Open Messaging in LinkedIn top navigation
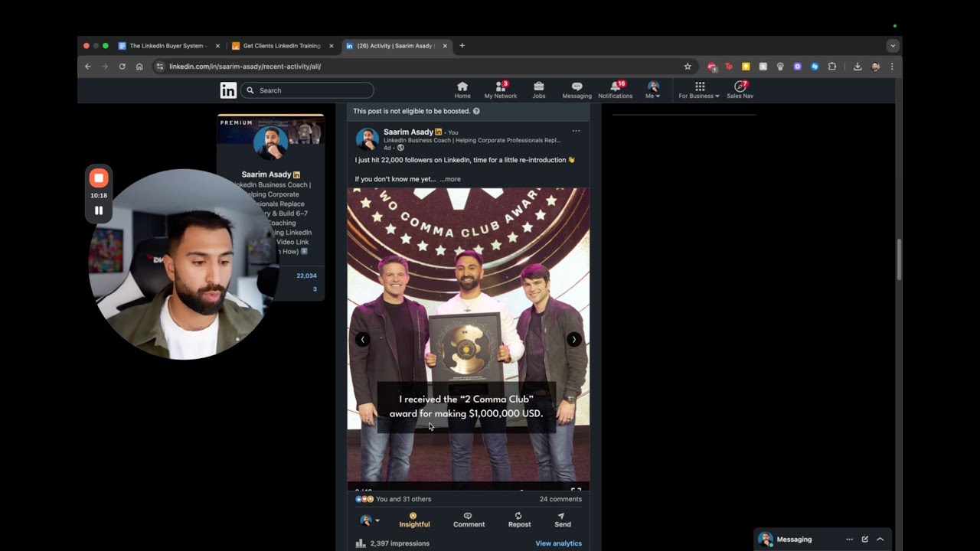Viewport: 980px width, 551px height. (577, 90)
